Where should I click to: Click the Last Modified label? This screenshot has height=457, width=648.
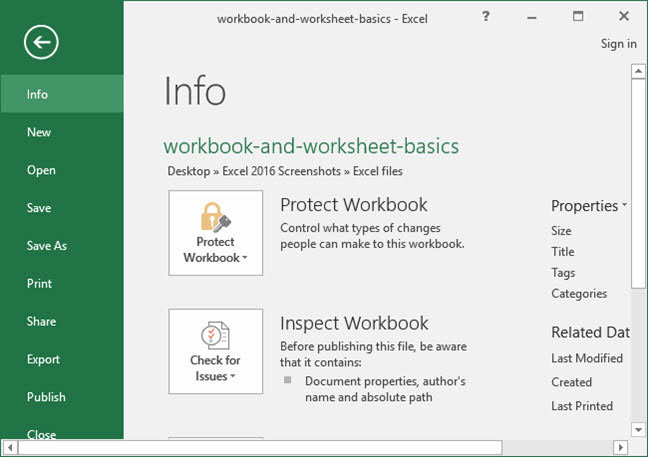[587, 358]
